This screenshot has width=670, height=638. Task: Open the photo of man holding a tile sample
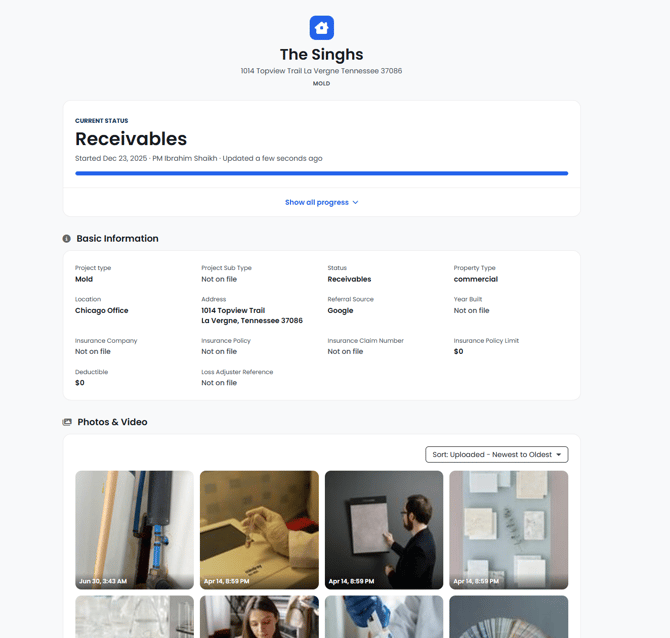pos(384,530)
